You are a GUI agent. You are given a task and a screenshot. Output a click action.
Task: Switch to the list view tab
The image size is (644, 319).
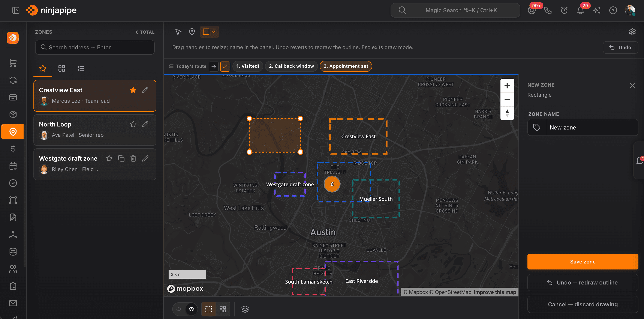point(81,68)
